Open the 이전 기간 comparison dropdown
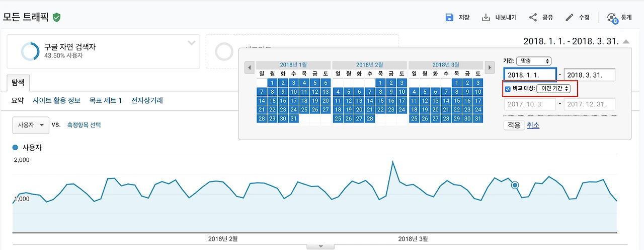 coord(554,88)
